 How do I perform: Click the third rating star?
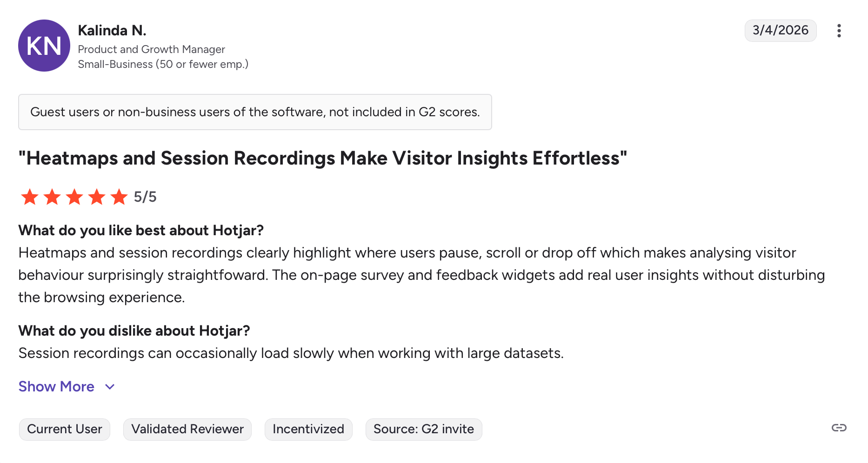click(74, 197)
